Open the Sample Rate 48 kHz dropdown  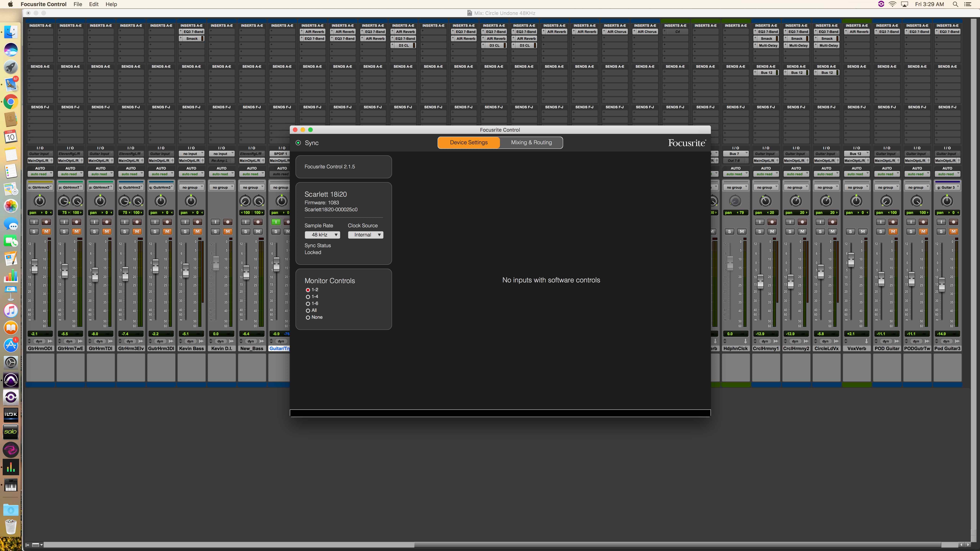(x=322, y=235)
